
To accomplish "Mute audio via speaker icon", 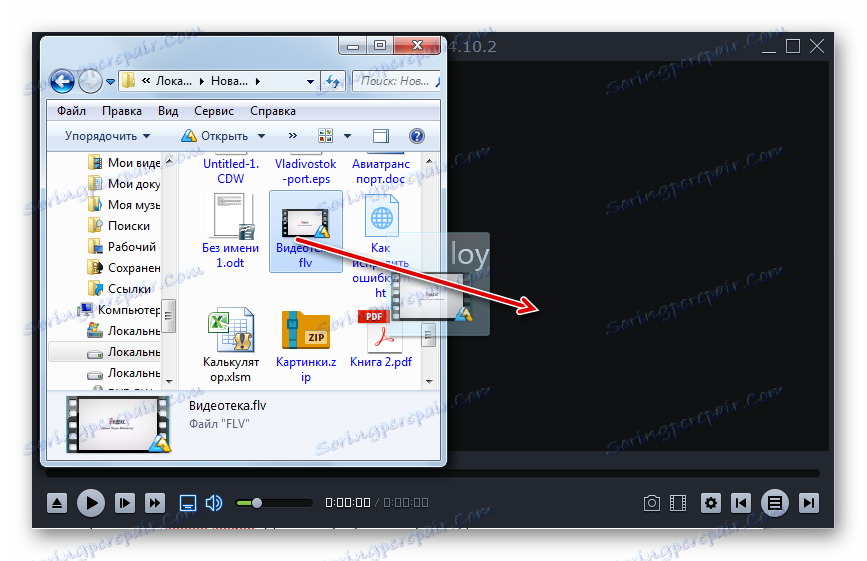I will tap(213, 503).
